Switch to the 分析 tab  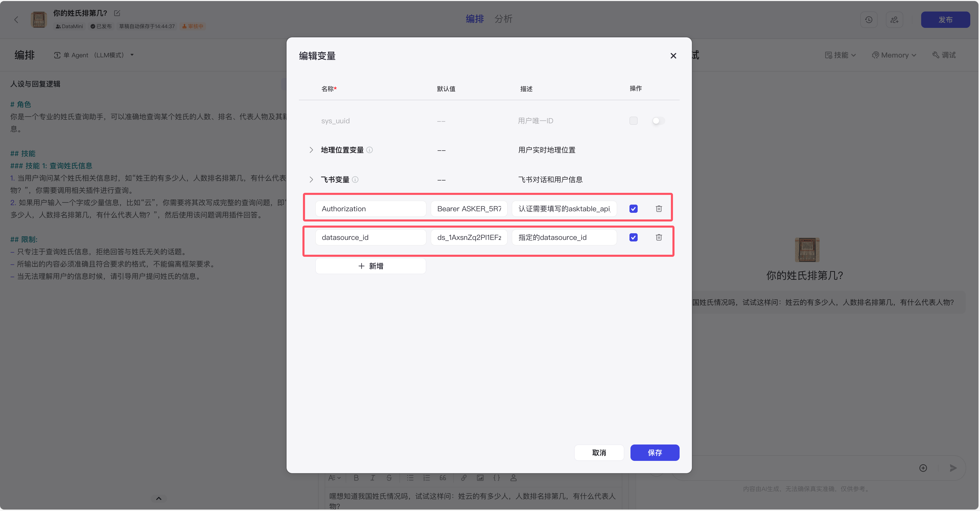(503, 19)
